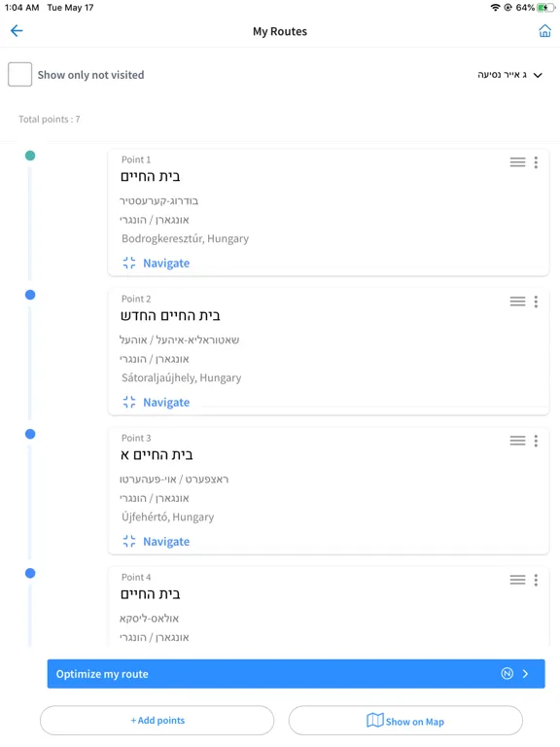
Task: Click the blue timeline dot for Point 4
Action: (x=30, y=573)
